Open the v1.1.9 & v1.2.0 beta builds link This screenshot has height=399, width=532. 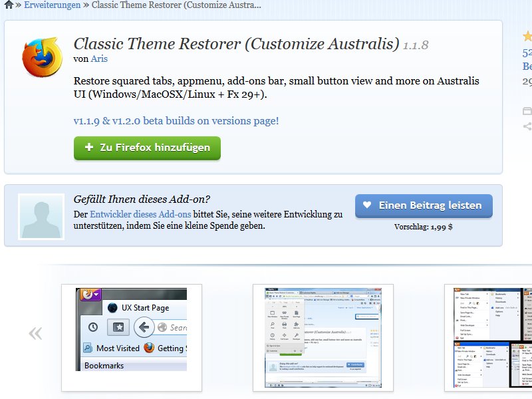176,121
